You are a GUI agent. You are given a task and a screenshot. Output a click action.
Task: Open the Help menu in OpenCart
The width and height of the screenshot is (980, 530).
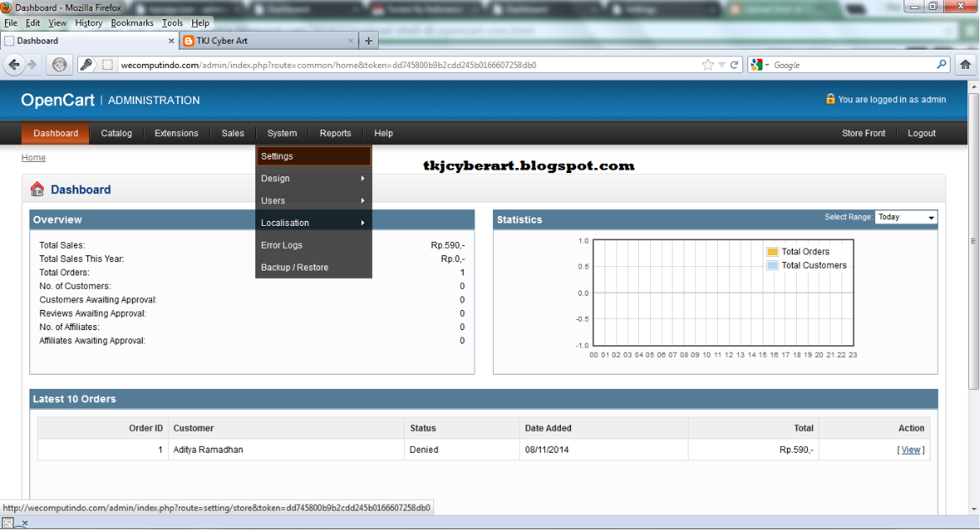pos(383,133)
